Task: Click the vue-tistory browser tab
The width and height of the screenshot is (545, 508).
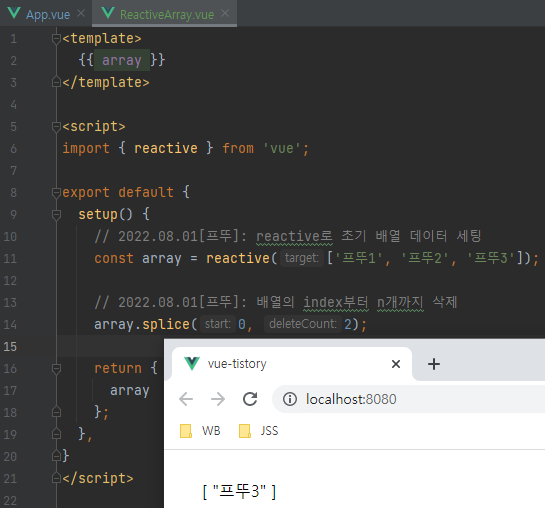Action: 291,364
